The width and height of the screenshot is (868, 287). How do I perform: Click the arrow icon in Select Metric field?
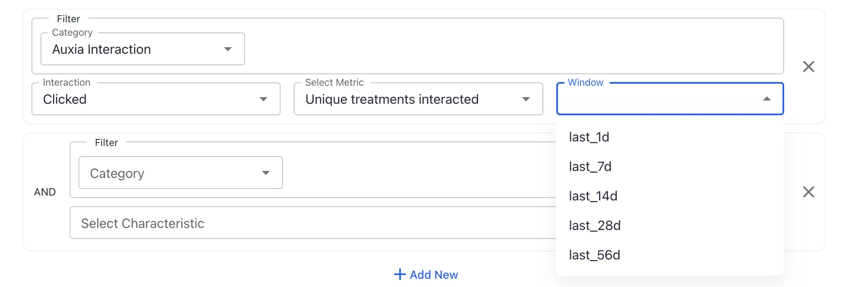click(526, 99)
